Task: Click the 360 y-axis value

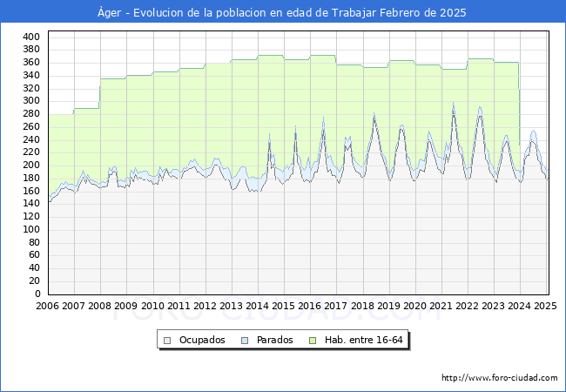Action: [31, 63]
